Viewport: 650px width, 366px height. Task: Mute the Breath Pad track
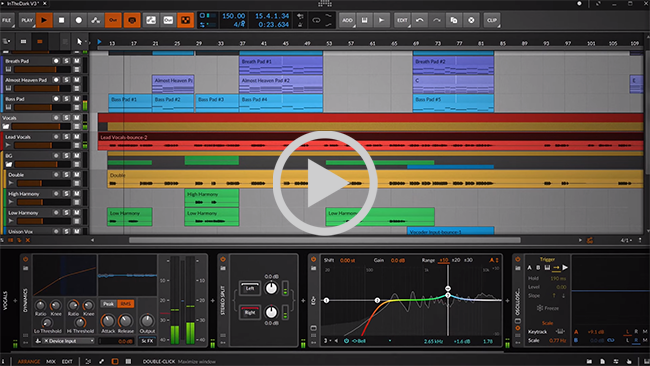77,61
